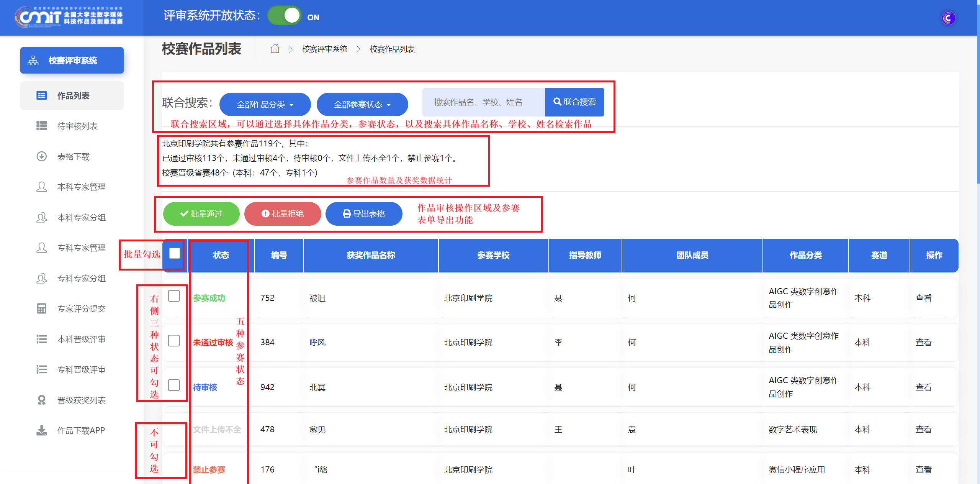Click 查看 for work 176
This screenshot has width=980, height=484.
(923, 469)
